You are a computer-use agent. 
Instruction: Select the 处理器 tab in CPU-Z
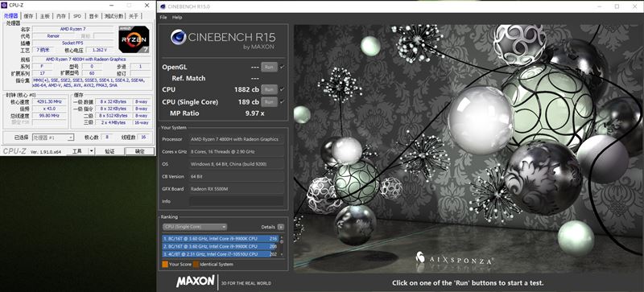(11, 16)
